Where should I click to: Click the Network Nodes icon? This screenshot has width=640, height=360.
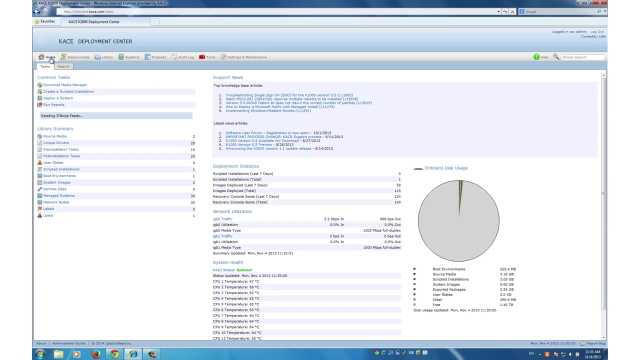pyautogui.click(x=40, y=202)
